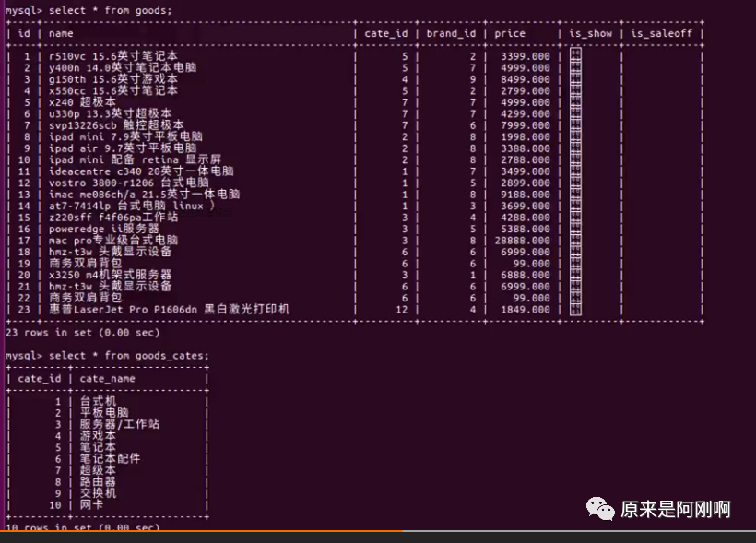The width and height of the screenshot is (756, 543).
Task: Click the category name '交换机'
Action: [98, 494]
